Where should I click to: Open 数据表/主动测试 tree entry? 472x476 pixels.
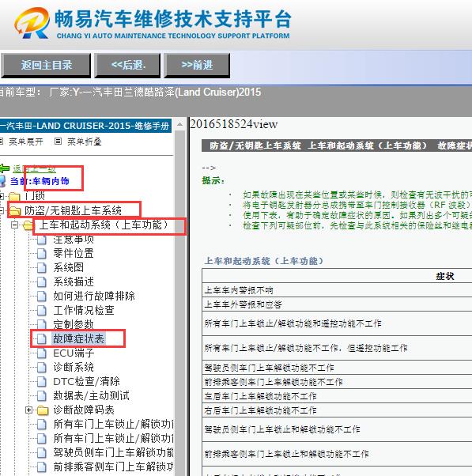[92, 395]
